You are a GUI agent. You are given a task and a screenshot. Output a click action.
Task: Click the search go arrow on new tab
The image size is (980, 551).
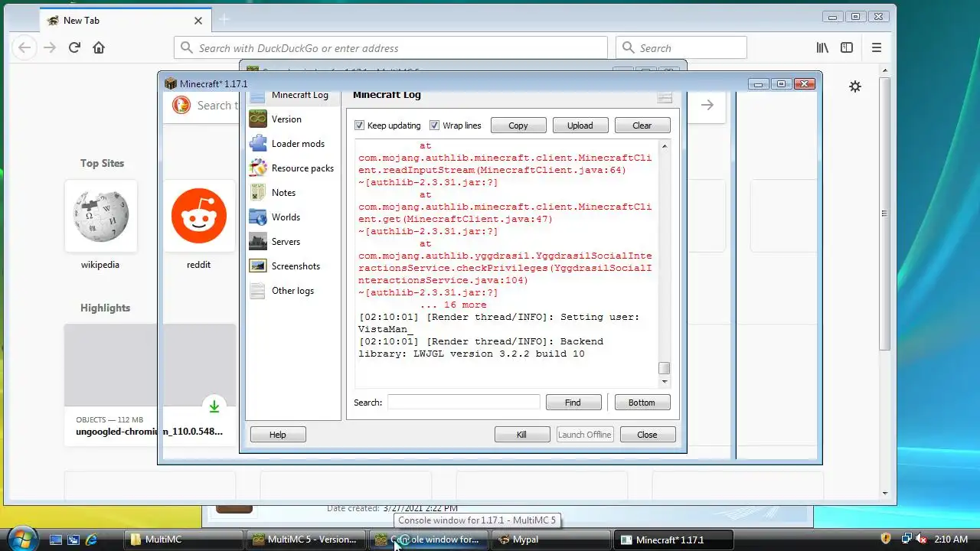[707, 105]
